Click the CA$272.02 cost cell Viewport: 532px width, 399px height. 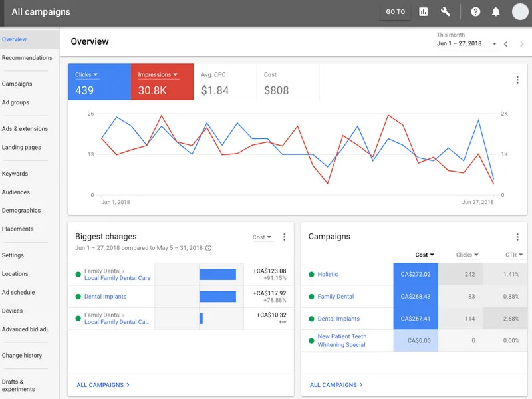click(416, 274)
